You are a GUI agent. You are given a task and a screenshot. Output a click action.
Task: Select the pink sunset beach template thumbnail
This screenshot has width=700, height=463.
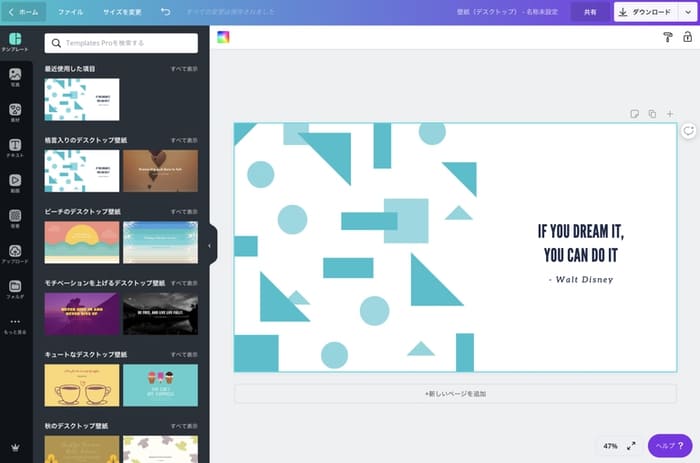(82, 242)
